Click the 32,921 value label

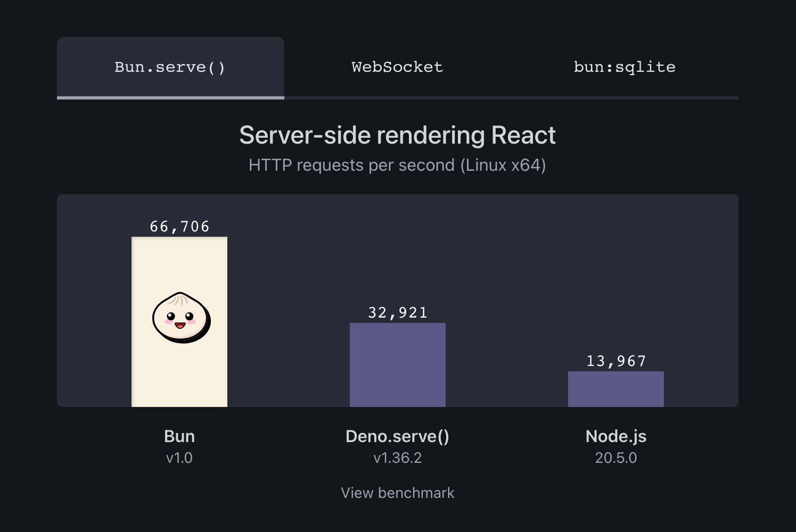pos(397,312)
